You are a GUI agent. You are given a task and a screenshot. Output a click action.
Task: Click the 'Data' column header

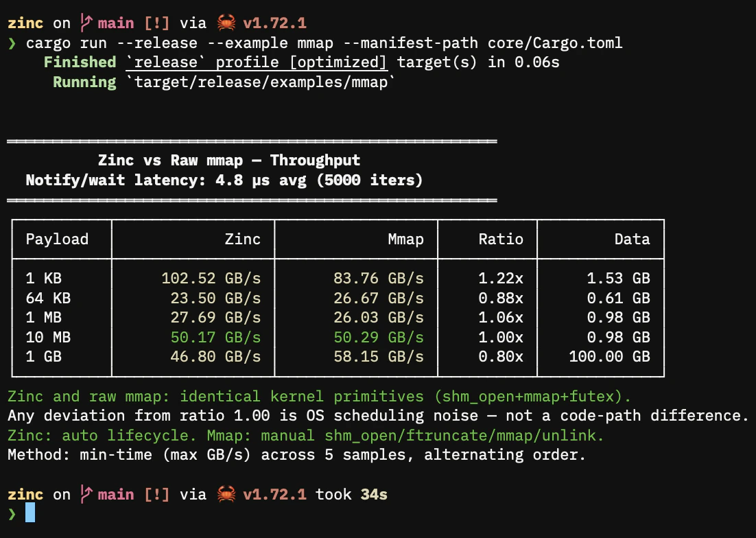click(x=632, y=239)
